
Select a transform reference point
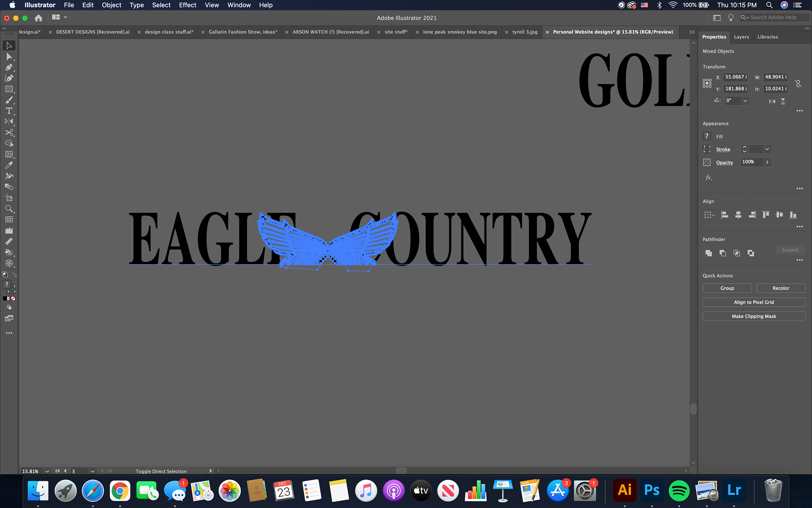[x=707, y=83]
